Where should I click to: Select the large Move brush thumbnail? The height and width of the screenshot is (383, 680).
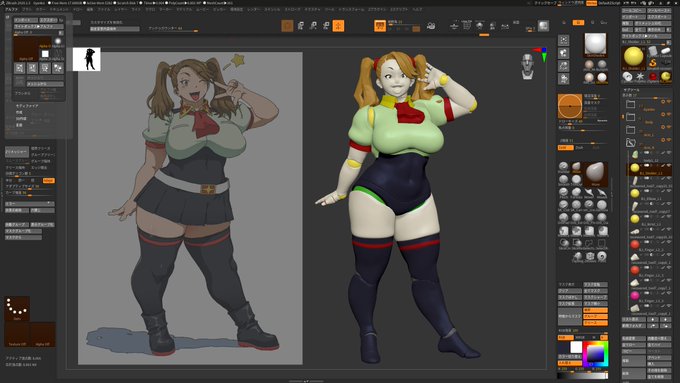[x=595, y=174]
